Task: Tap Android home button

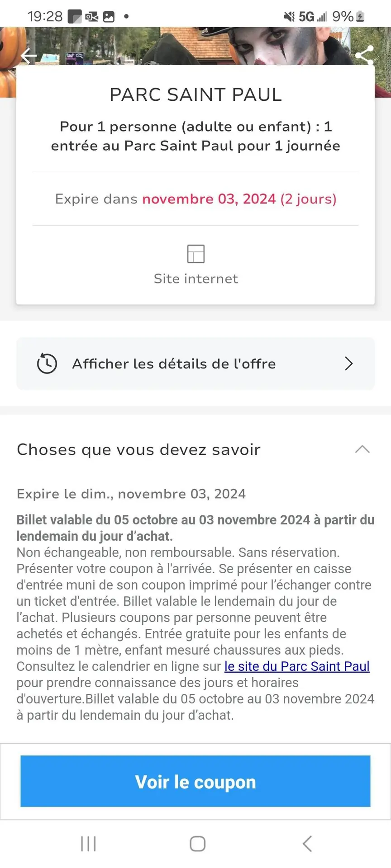Action: click(x=197, y=844)
